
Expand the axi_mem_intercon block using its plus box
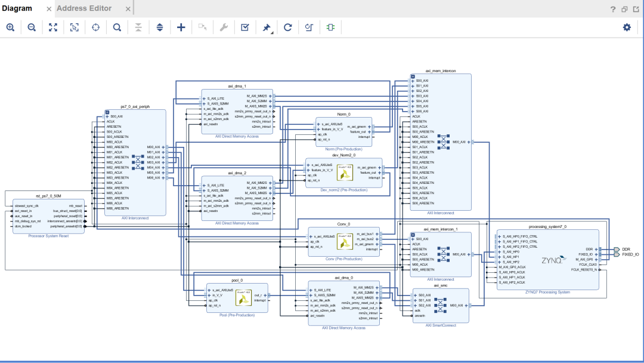413,75
